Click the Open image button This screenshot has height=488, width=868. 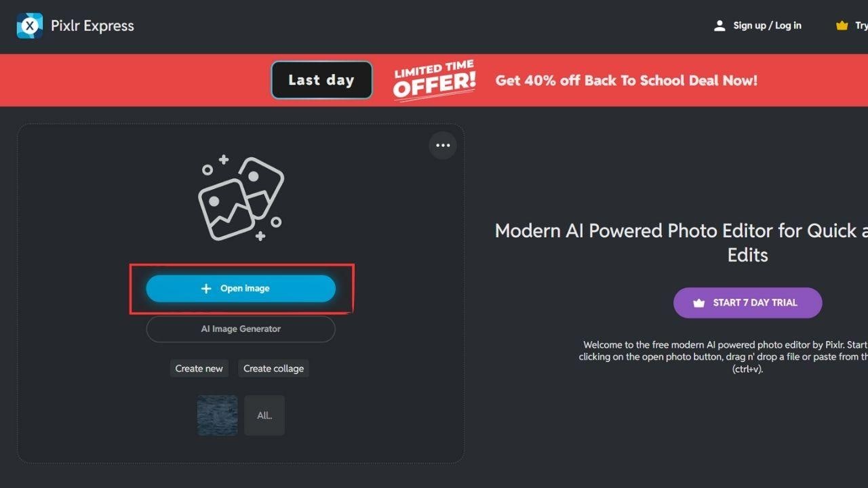pyautogui.click(x=241, y=289)
